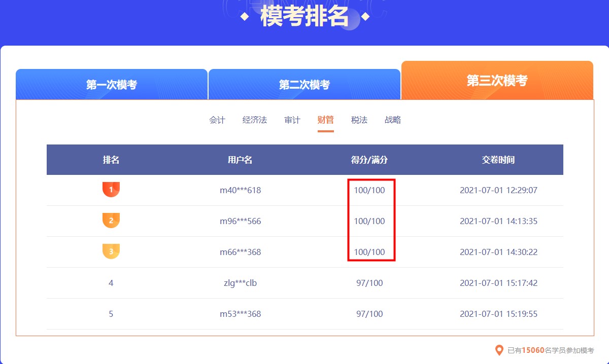
Task: Select the 经济法 subject tab
Action: click(255, 120)
